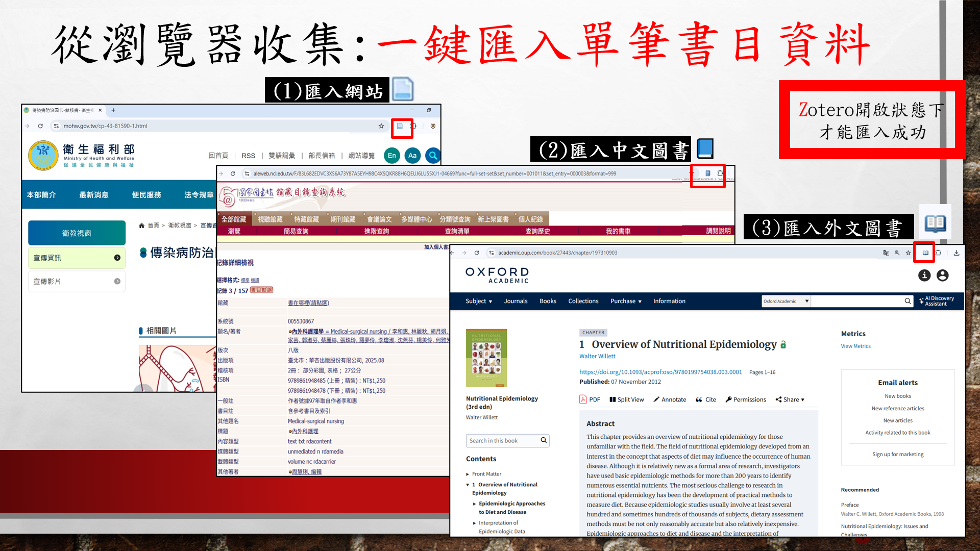Expand the Purchase menu on Oxford Academic
Viewport: 980px width, 551px height.
tap(626, 301)
